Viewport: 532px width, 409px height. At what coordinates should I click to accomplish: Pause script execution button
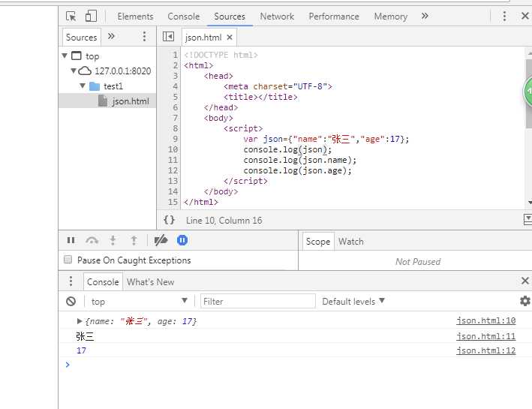(x=71, y=240)
